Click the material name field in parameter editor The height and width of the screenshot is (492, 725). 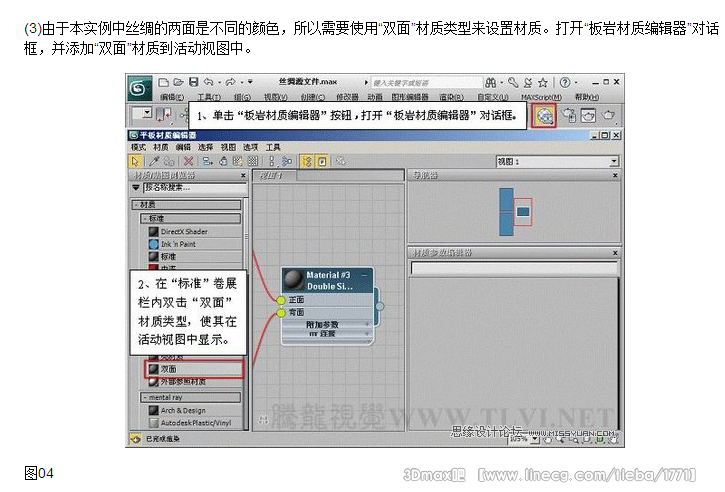[514, 268]
